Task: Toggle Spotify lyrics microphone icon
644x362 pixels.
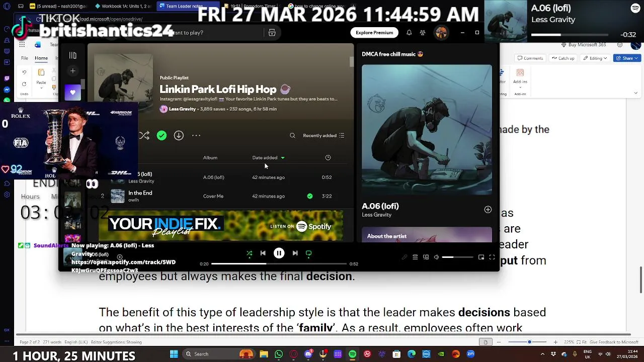Action: tap(405, 257)
